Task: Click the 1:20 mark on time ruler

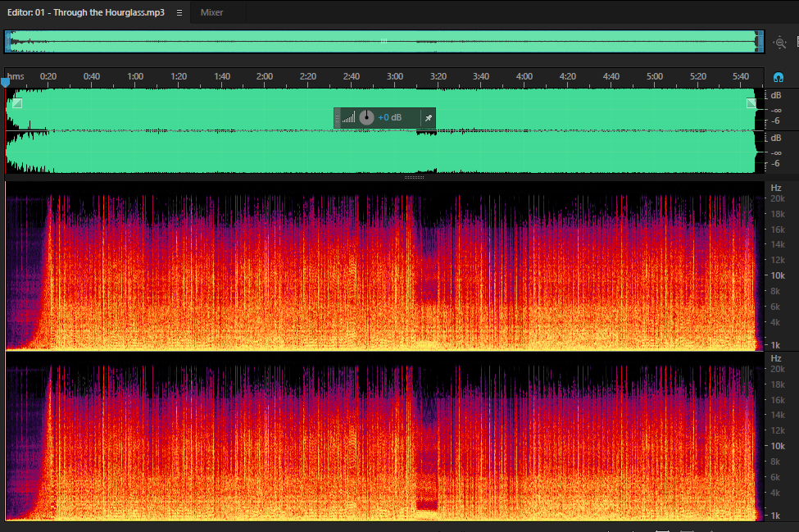Action: (179, 76)
